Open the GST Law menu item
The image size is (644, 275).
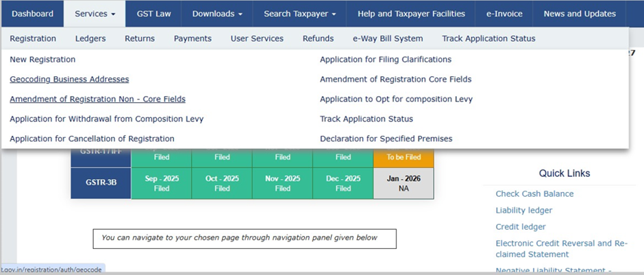(x=155, y=14)
